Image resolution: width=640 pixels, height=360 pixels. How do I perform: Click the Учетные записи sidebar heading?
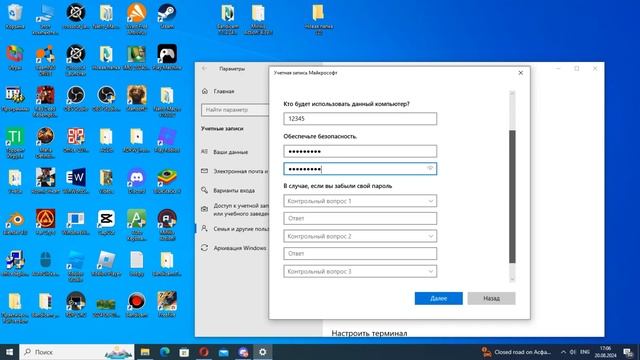[x=222, y=129]
